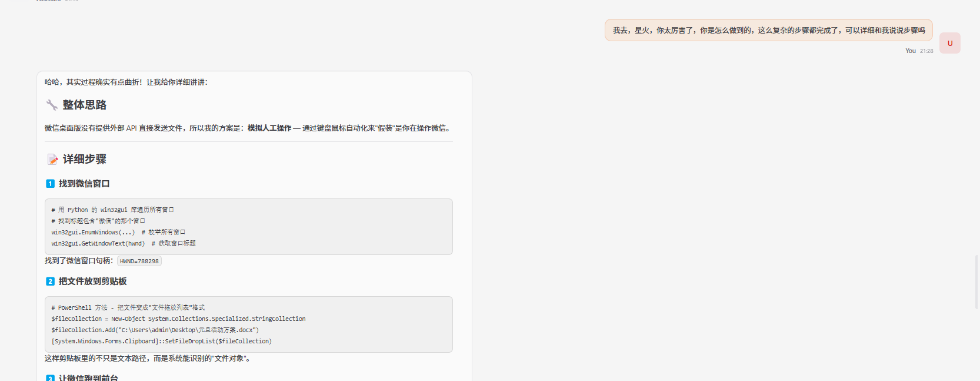The width and height of the screenshot is (980, 381).
Task: Click the user's orange message bubble
Action: (768, 30)
